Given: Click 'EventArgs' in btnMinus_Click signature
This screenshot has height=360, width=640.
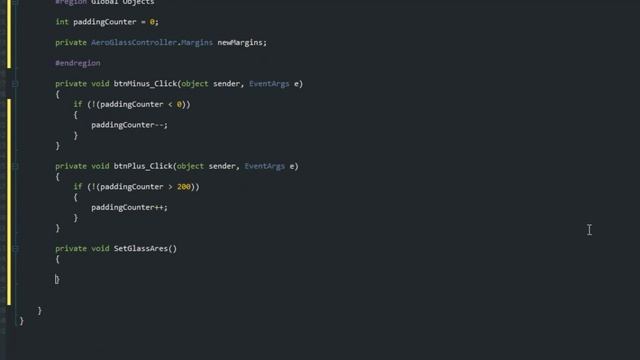Looking at the screenshot, I should click(269, 84).
